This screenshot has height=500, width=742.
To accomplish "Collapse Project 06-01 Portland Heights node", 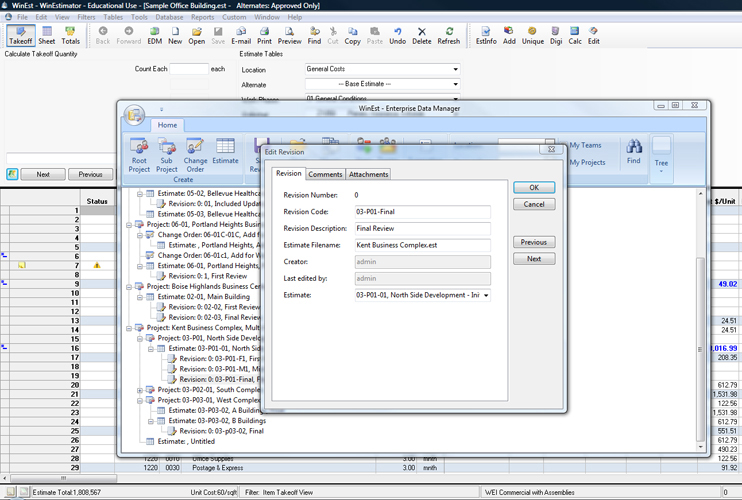I will (x=129, y=225).
